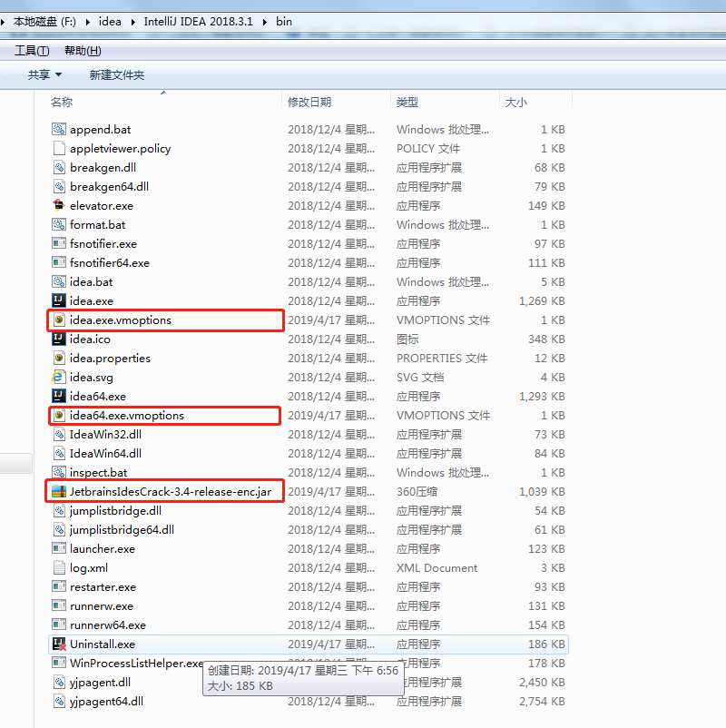Click the restarter.exe icon
Viewport: 726px width, 728px height.
tap(59, 586)
